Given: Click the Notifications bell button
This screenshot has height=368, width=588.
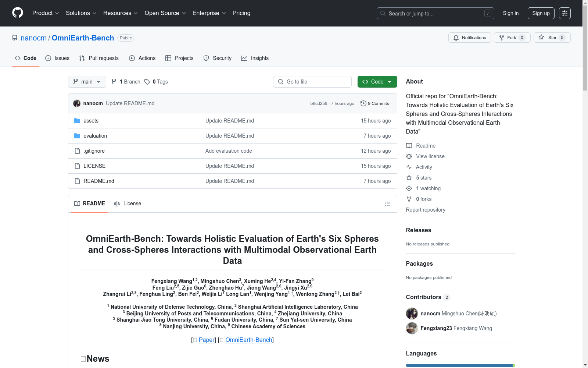Looking at the screenshot, I should (470, 38).
